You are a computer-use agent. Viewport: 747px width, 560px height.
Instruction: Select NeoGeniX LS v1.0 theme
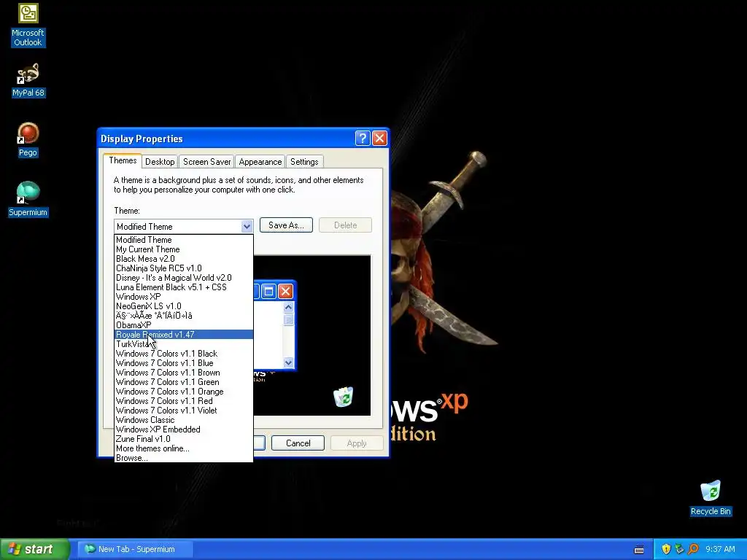click(x=183, y=306)
